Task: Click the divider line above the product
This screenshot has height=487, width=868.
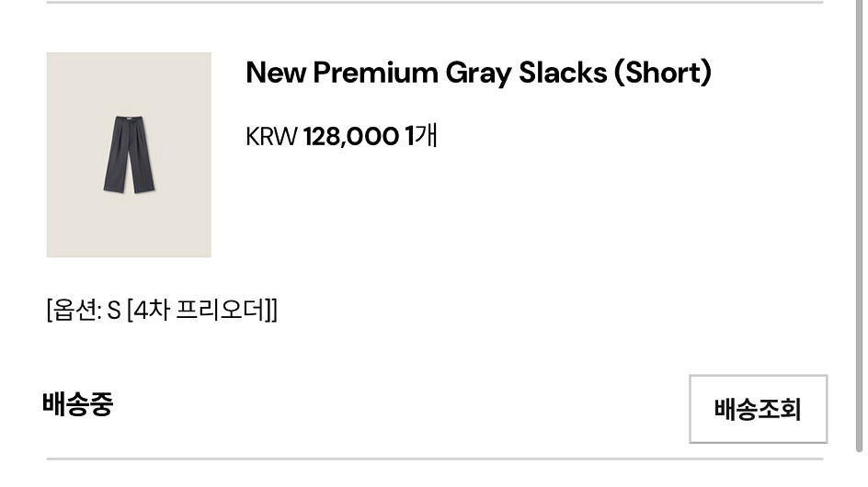Action: pos(434,3)
